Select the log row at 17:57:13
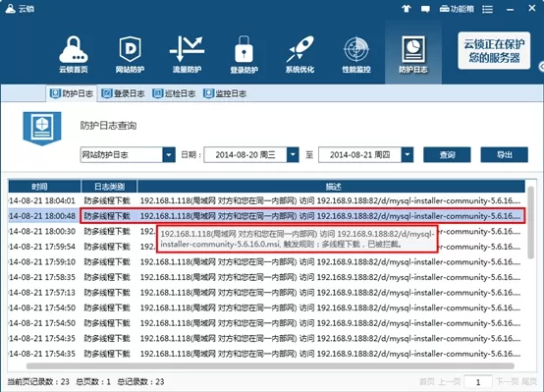Image resolution: width=544 pixels, height=392 pixels. click(x=266, y=293)
